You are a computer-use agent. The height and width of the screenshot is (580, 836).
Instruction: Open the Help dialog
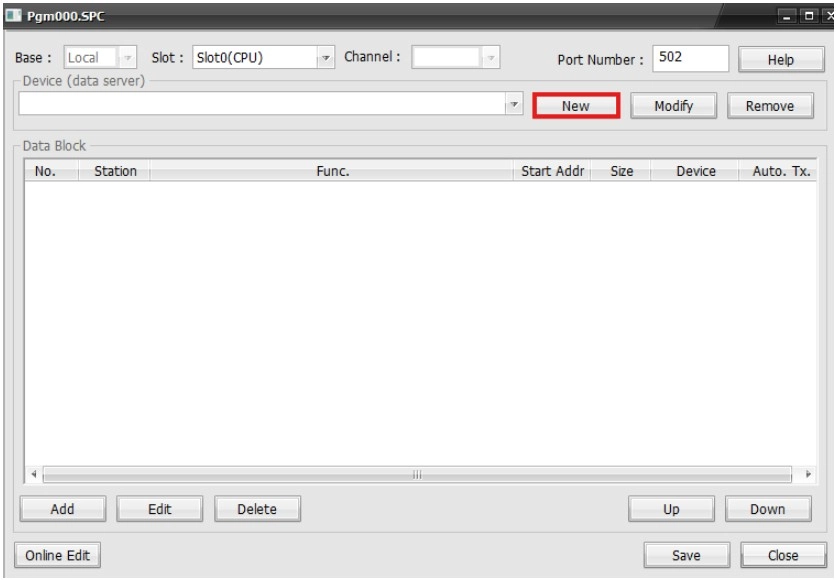(x=781, y=59)
